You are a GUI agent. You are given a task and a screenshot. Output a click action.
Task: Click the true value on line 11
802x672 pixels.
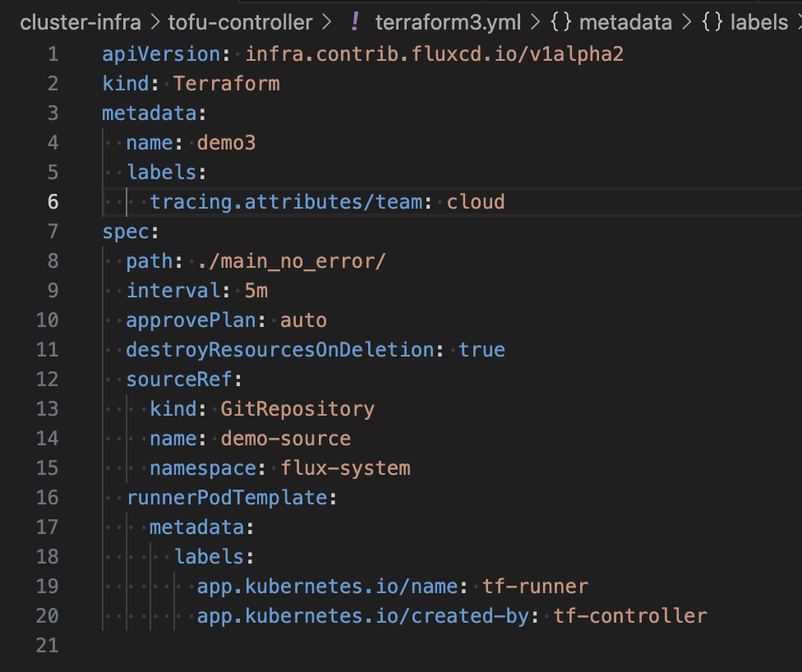click(x=482, y=350)
